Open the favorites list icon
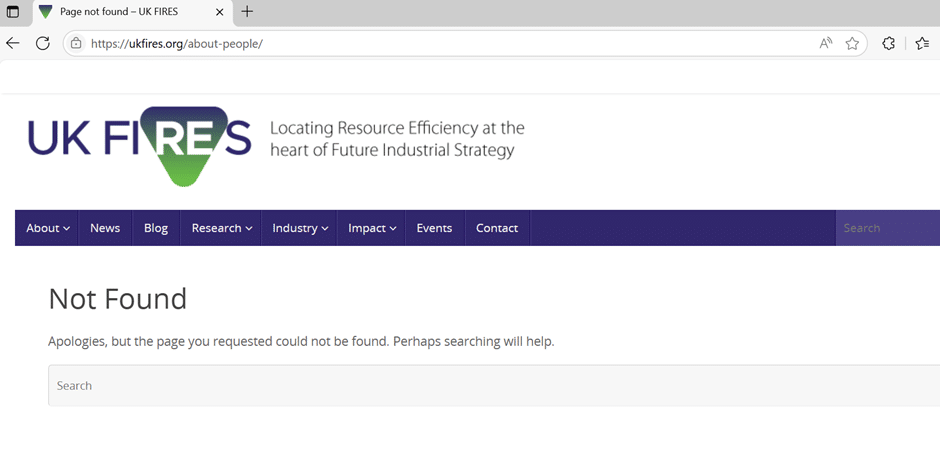The height and width of the screenshot is (463, 940). pos(923,43)
